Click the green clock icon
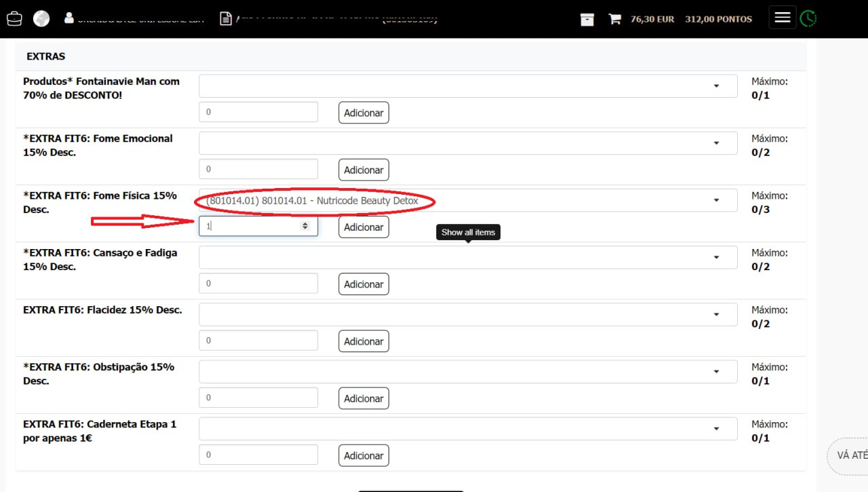This screenshot has width=868, height=492. click(x=808, y=18)
